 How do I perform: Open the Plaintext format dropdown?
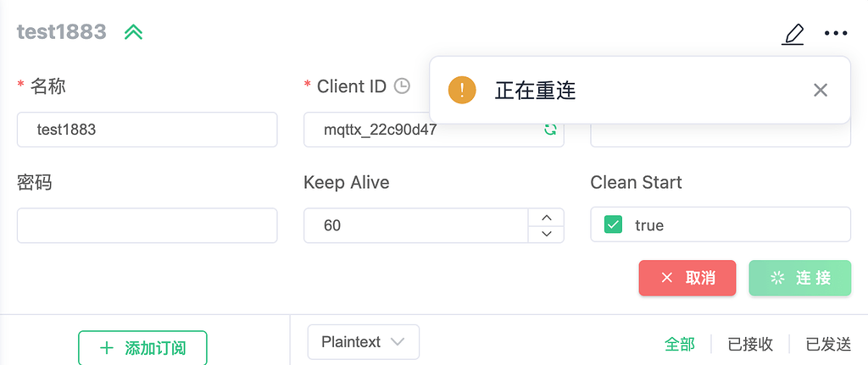tap(363, 342)
